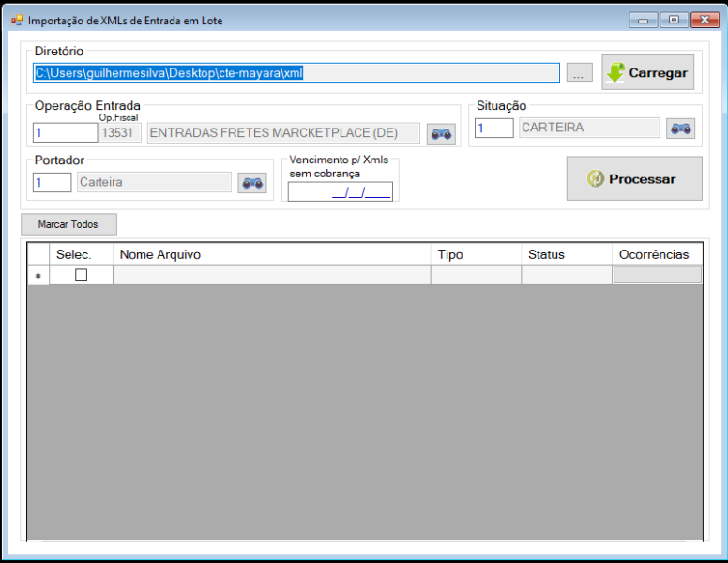Click the Diretório path input field

coord(296,73)
